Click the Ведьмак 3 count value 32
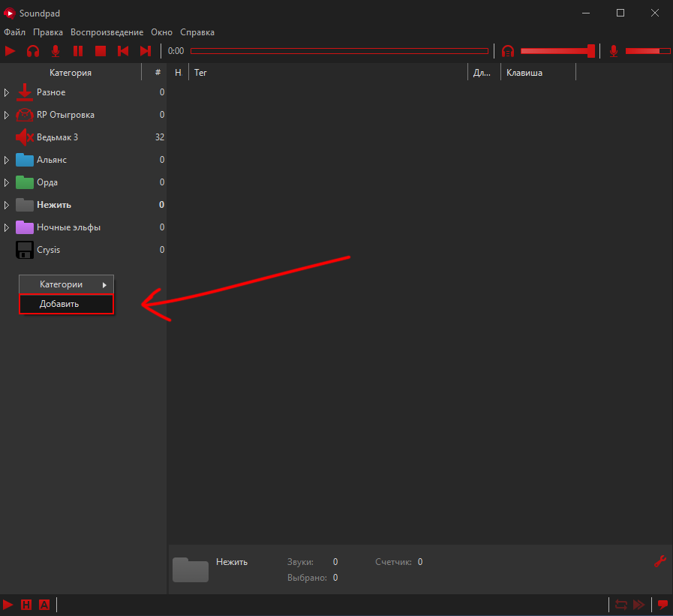Image resolution: width=673 pixels, height=616 pixels. (160, 137)
